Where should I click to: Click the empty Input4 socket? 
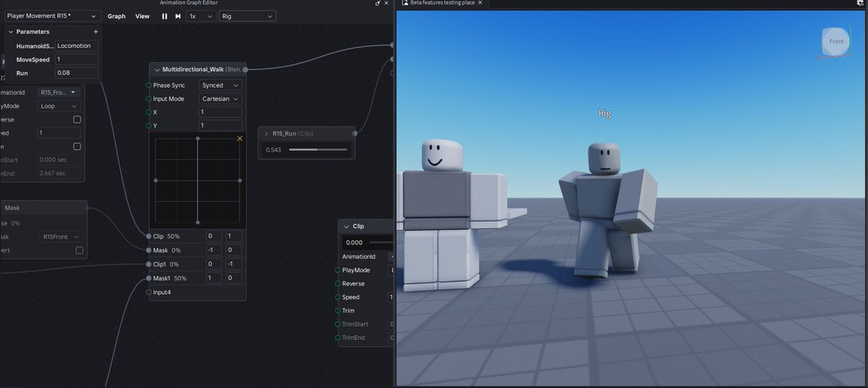(149, 293)
